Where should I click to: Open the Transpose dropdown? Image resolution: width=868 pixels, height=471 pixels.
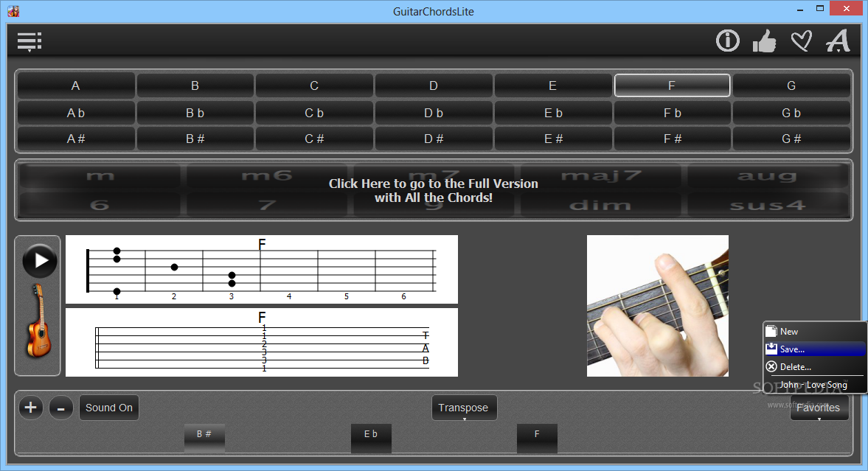(464, 408)
